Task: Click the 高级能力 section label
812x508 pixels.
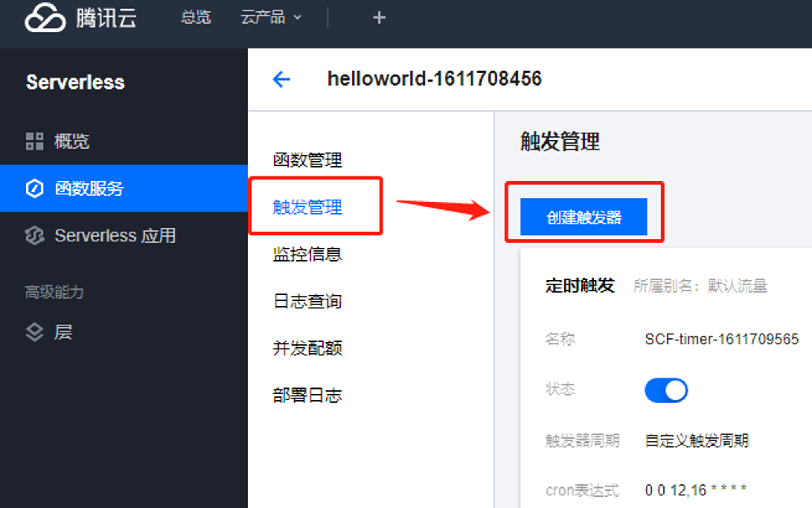Action: 54,292
